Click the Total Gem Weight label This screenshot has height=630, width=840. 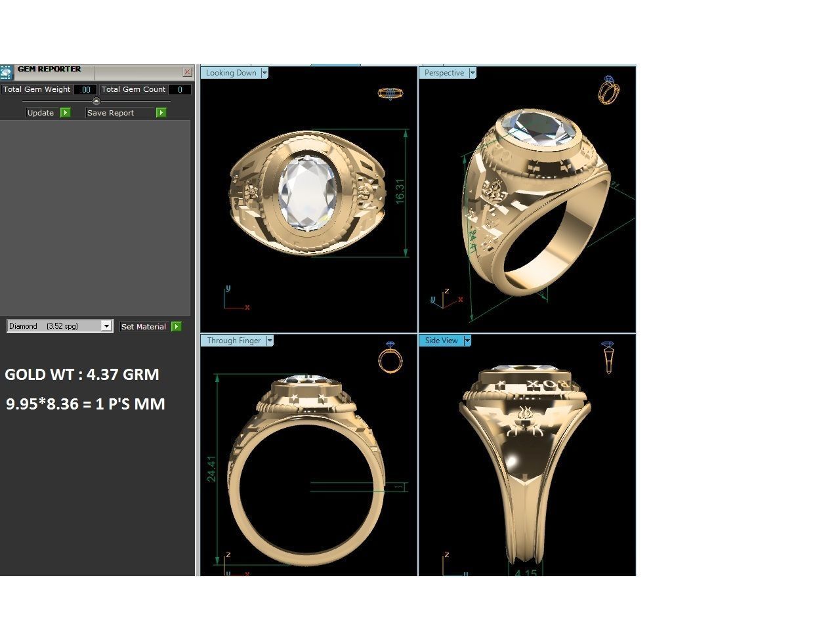(x=37, y=89)
